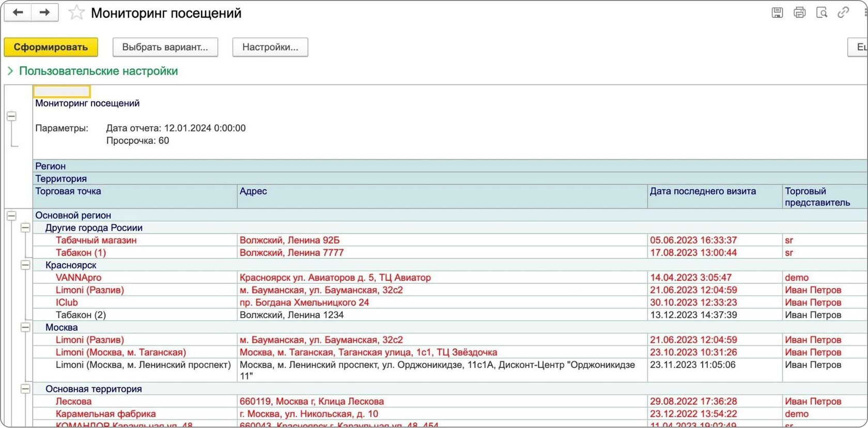Select date 23.11.2023 11:05:06

[693, 365]
